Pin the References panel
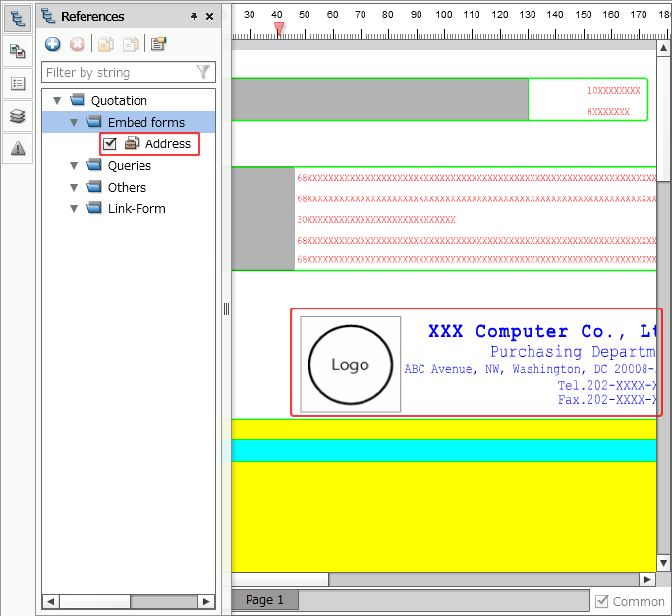The height and width of the screenshot is (616, 672). pos(195,17)
